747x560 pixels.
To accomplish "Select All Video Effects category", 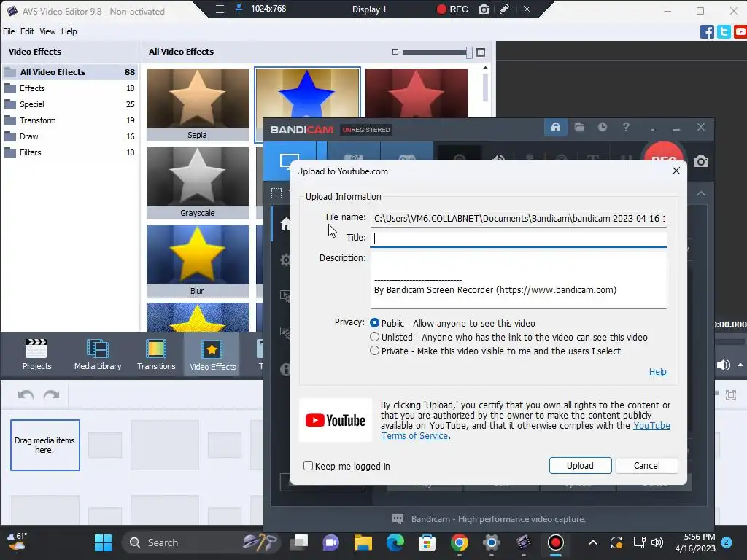I will click(70, 72).
